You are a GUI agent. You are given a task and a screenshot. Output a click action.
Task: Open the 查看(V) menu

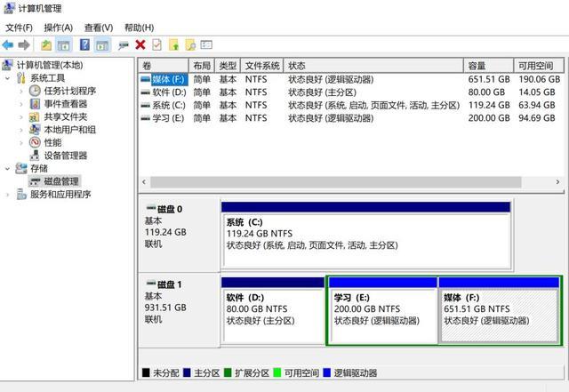coord(99,28)
